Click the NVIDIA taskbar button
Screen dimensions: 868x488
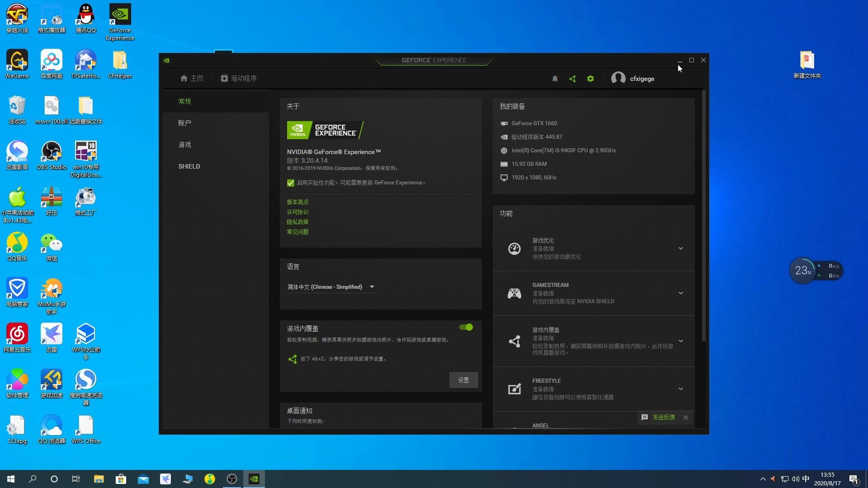tap(254, 479)
